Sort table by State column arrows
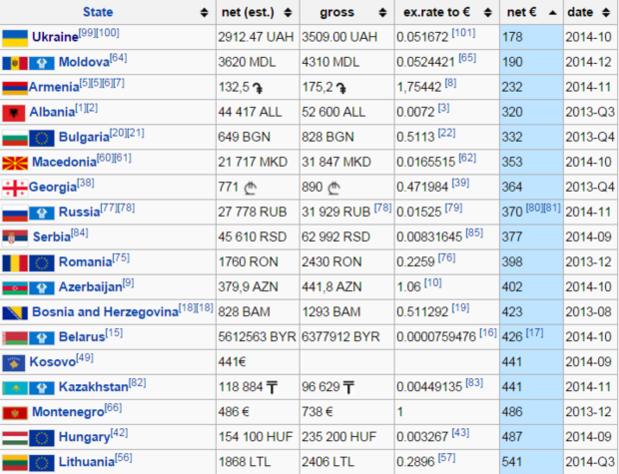This screenshot has height=474, width=619. tap(204, 12)
